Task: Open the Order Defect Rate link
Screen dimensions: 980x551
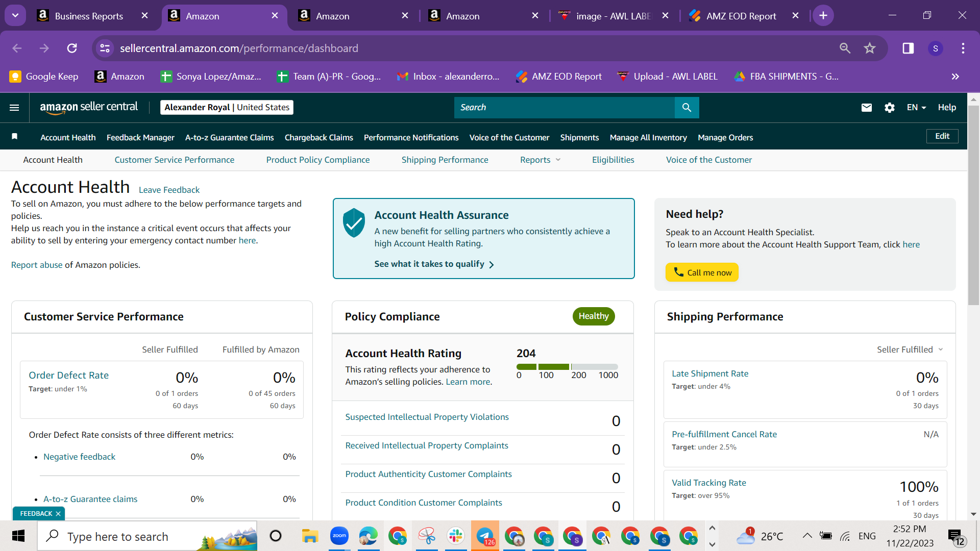Action: coord(69,375)
